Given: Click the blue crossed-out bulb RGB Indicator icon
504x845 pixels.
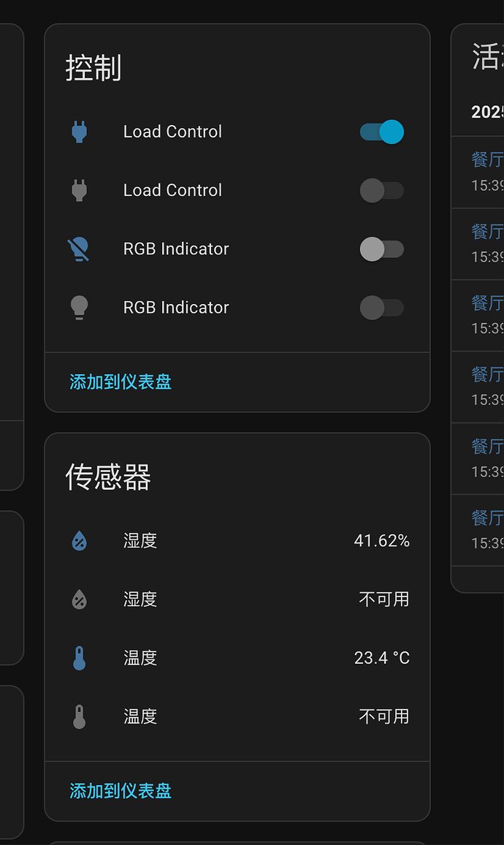Looking at the screenshot, I should click(x=80, y=249).
